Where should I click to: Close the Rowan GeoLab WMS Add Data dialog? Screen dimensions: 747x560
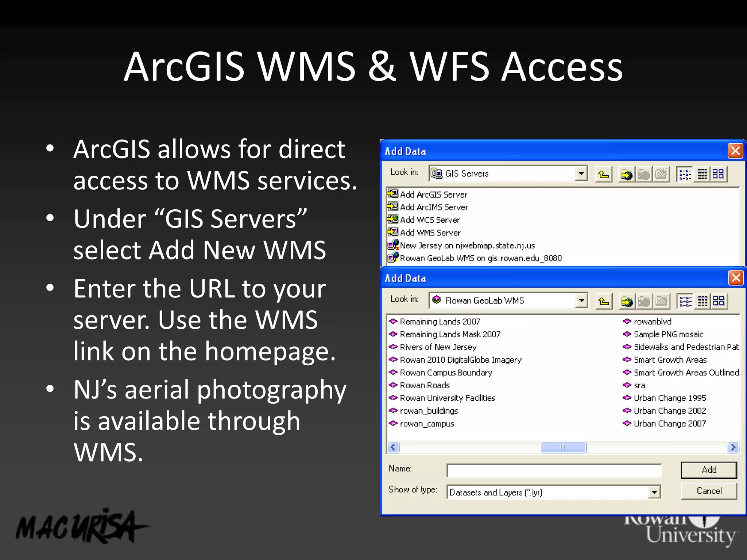[x=736, y=278]
